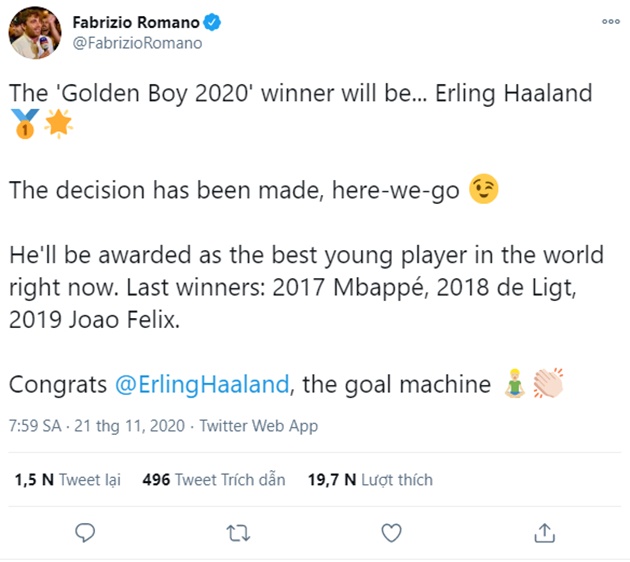The width and height of the screenshot is (630, 562).
Task: View the 1,5 N Tweet lại retweets list
Action: pos(67,480)
